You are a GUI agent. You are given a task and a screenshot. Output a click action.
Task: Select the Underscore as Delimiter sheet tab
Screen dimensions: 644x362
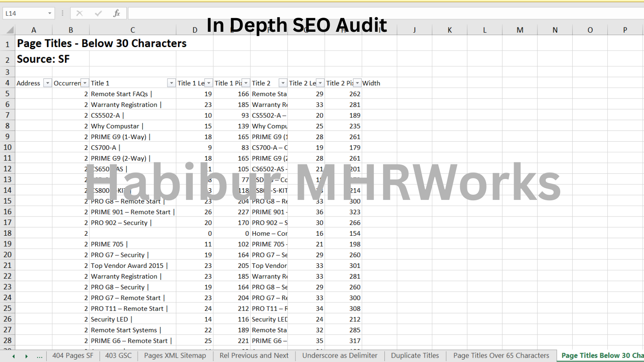(340, 356)
